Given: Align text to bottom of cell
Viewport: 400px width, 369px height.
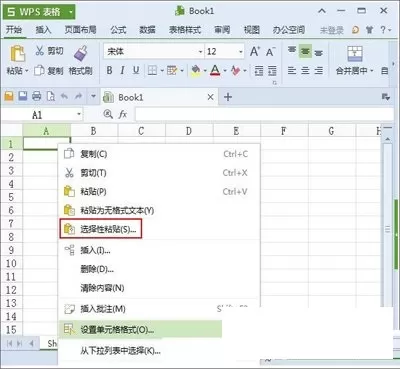Looking at the screenshot, I should tap(319, 52).
